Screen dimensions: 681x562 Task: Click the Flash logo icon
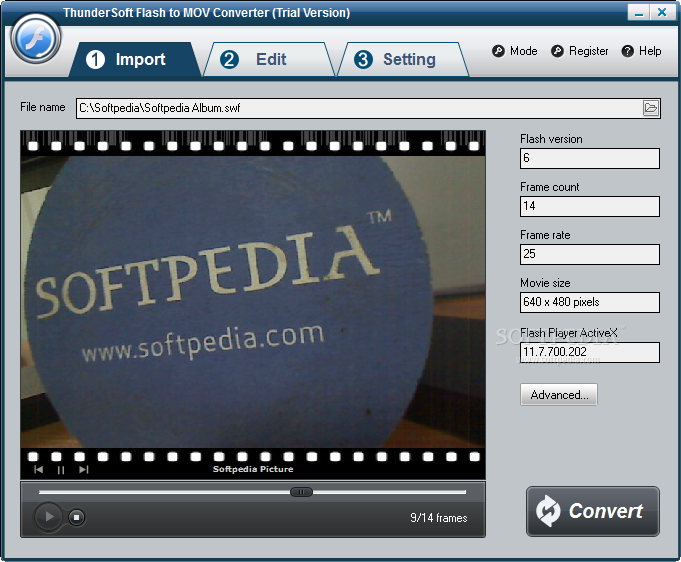pos(36,39)
